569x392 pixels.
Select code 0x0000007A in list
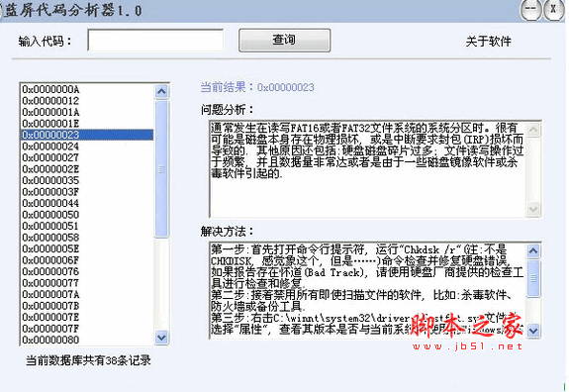tap(87, 294)
